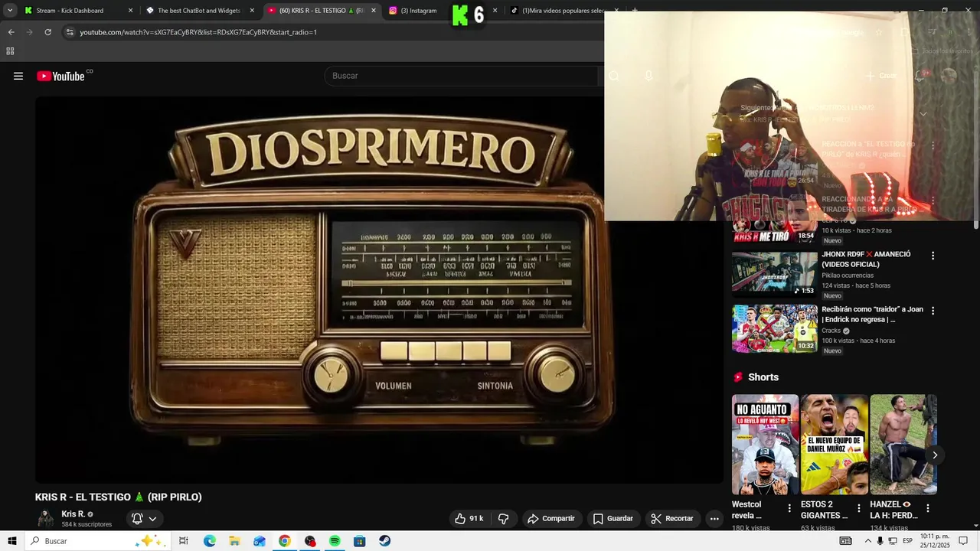Open Task View on the taskbar
This screenshot has height=551, width=980.
[x=184, y=541]
